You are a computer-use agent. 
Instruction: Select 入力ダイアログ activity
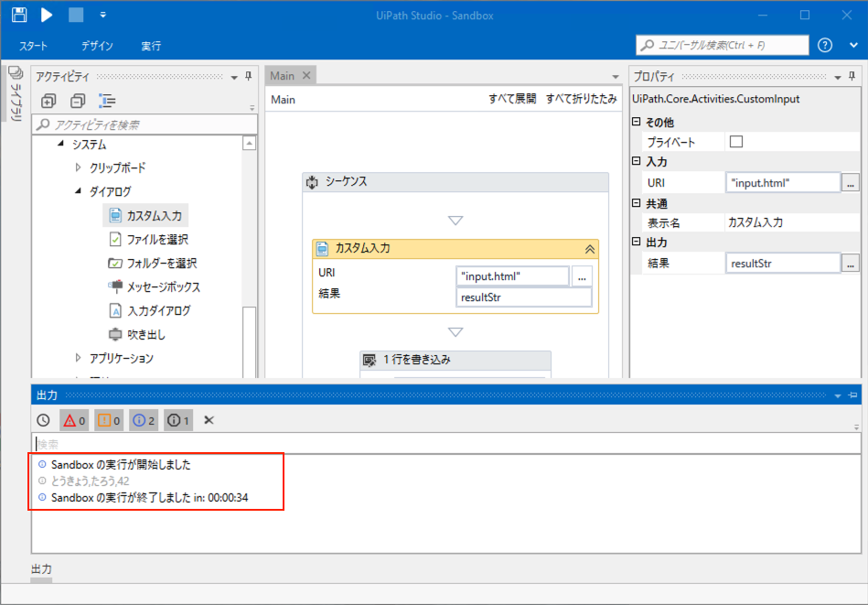click(150, 311)
